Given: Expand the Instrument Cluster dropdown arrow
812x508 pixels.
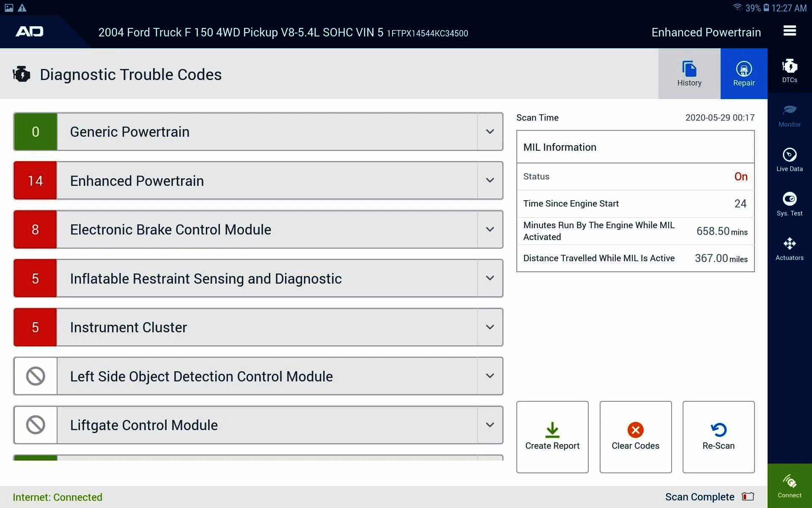Looking at the screenshot, I should [490, 327].
